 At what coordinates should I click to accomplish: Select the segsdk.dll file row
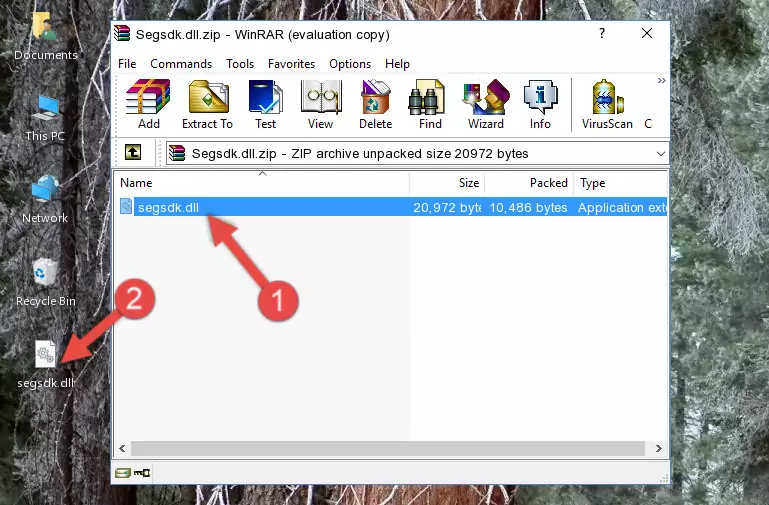391,207
